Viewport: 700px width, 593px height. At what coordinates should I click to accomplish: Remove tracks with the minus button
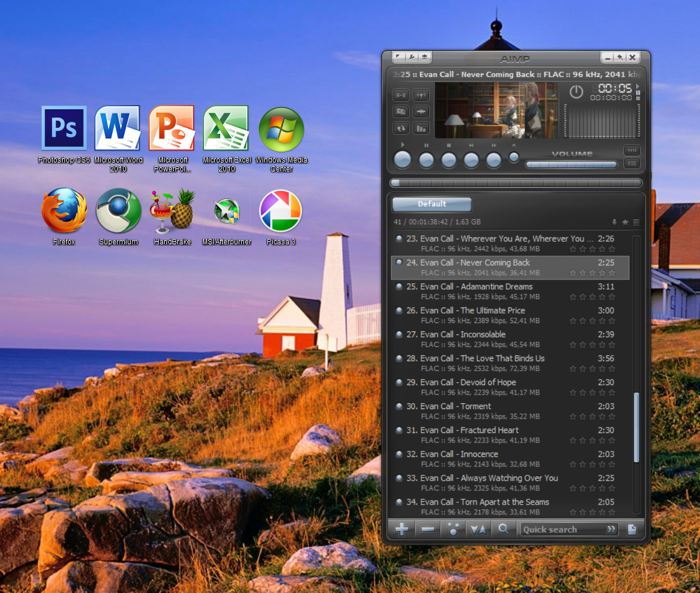coord(428,530)
